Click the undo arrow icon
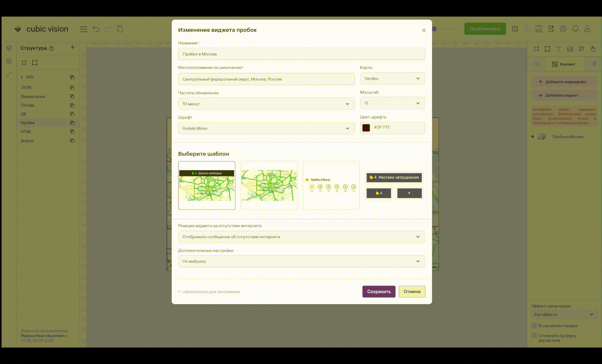 coord(96,29)
